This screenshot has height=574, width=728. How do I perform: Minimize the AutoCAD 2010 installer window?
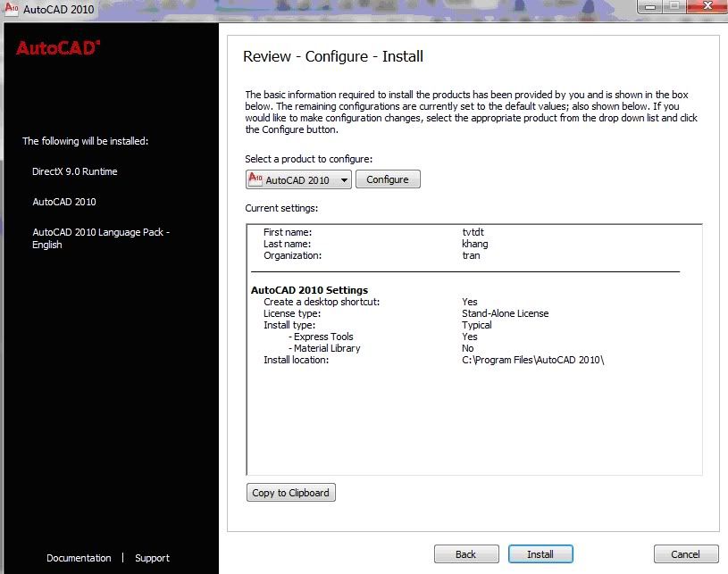tap(650, 6)
